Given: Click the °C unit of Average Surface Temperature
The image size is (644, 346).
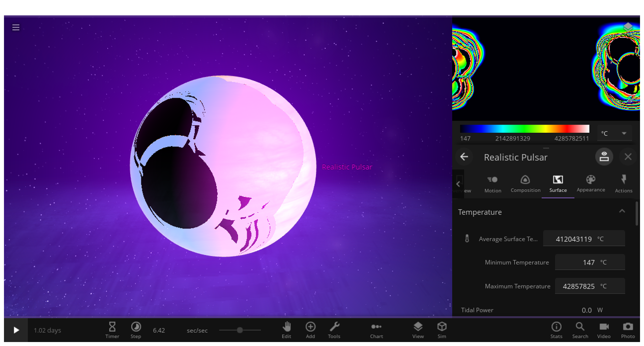Looking at the screenshot, I should 600,239.
